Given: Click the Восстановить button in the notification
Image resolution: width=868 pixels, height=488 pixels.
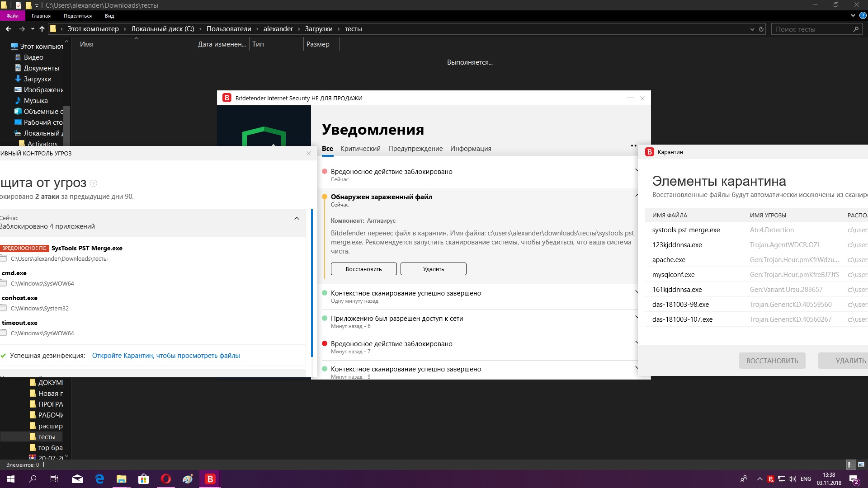Looking at the screenshot, I should pyautogui.click(x=363, y=269).
